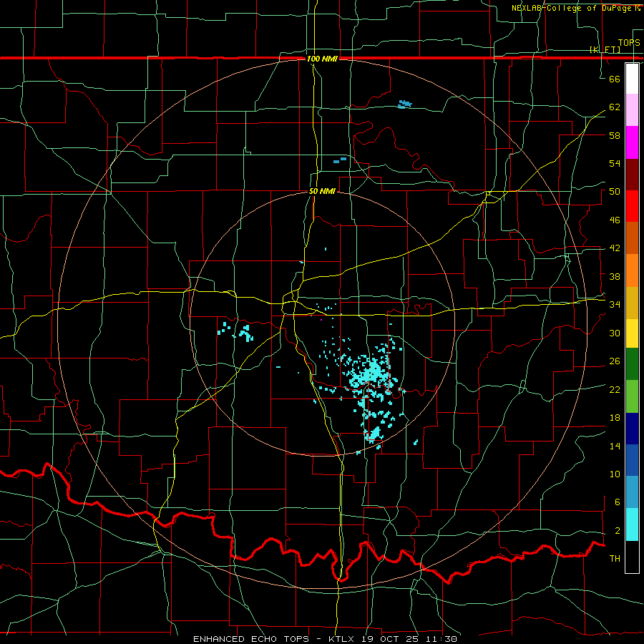Click the "KTLX" station identifier

[x=343, y=639]
